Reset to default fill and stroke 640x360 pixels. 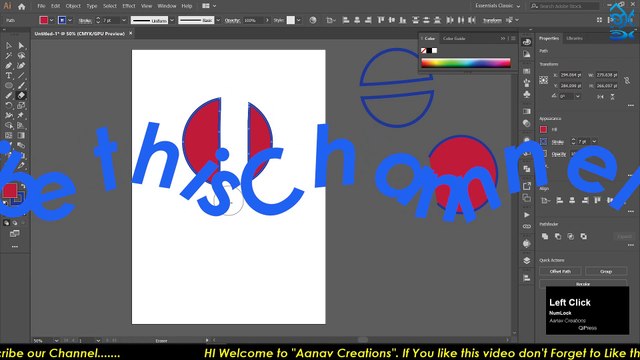tap(5, 202)
